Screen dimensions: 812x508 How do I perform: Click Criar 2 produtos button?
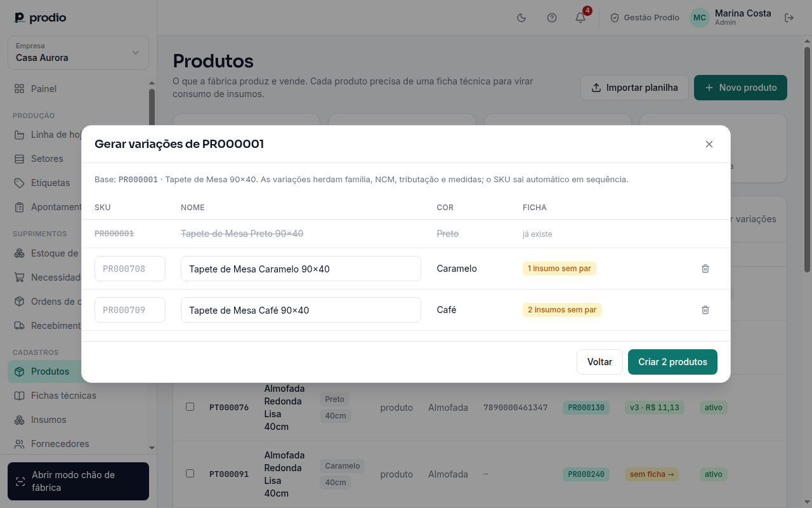(672, 362)
